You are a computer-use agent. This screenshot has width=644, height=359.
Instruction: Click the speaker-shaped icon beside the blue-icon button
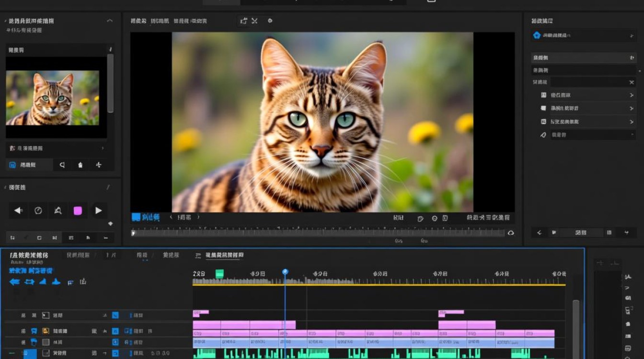62,165
